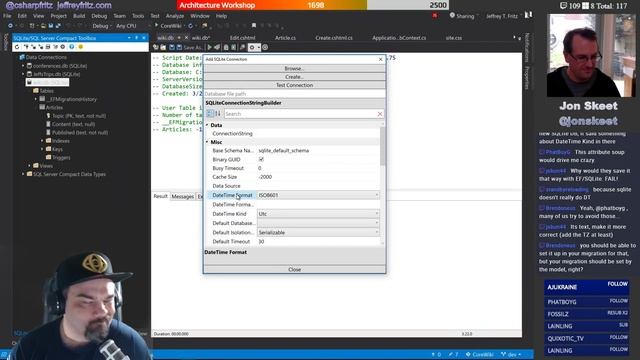Open the Edit menu
The image size is (640, 360).
[22, 16]
